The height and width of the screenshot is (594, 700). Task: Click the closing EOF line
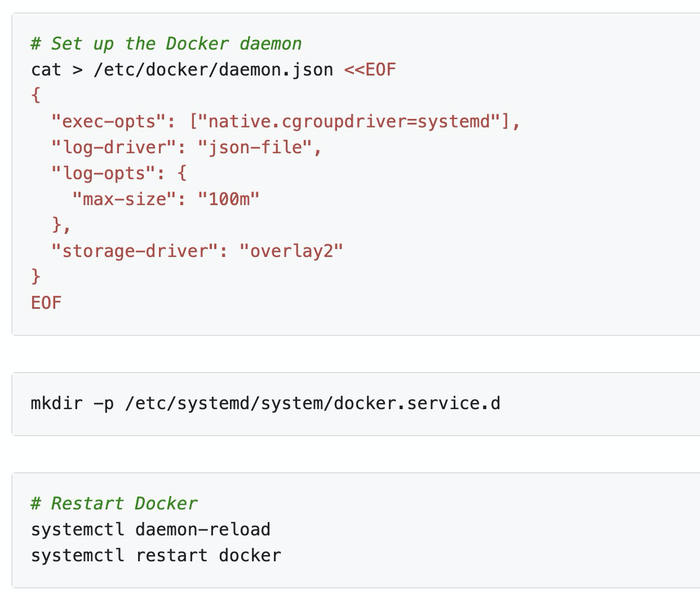46,303
